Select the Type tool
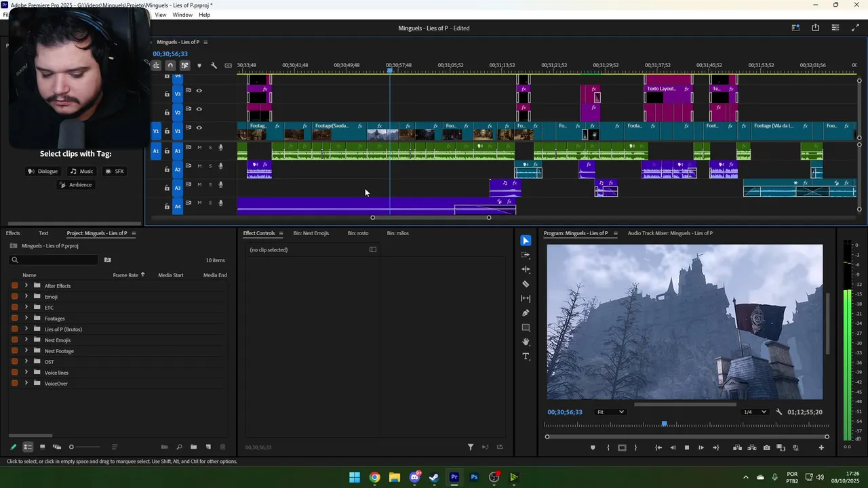The image size is (868, 488). point(526,357)
